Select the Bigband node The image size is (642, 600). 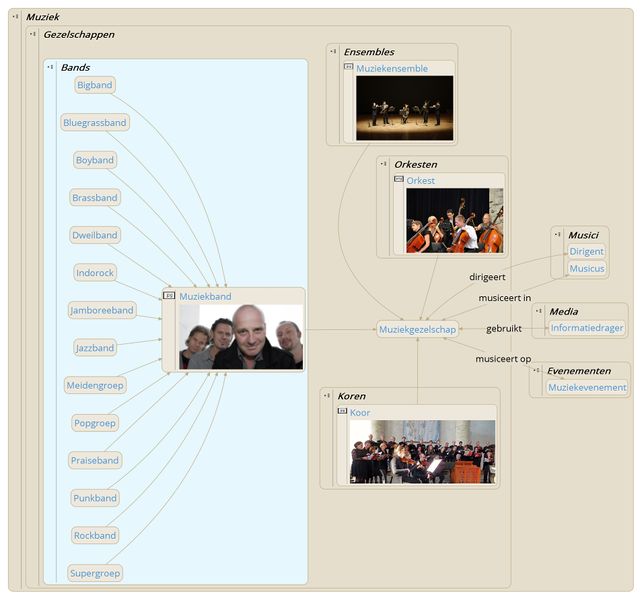point(95,85)
